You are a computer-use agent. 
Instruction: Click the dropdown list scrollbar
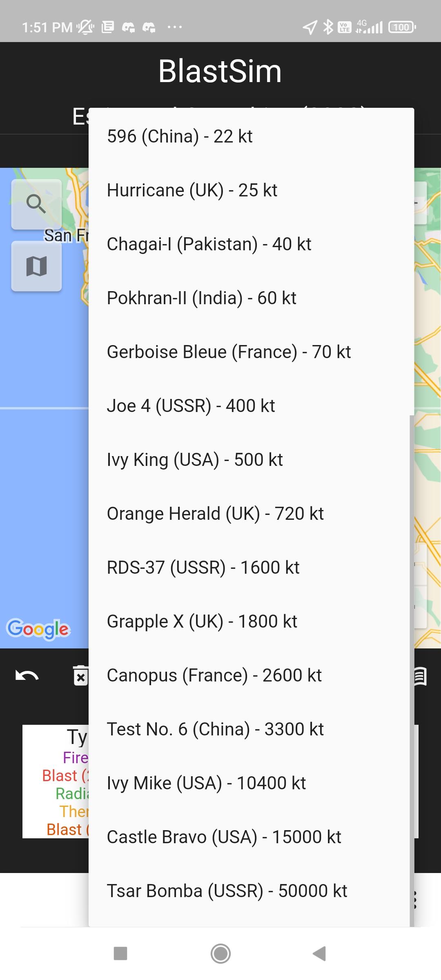412,670
